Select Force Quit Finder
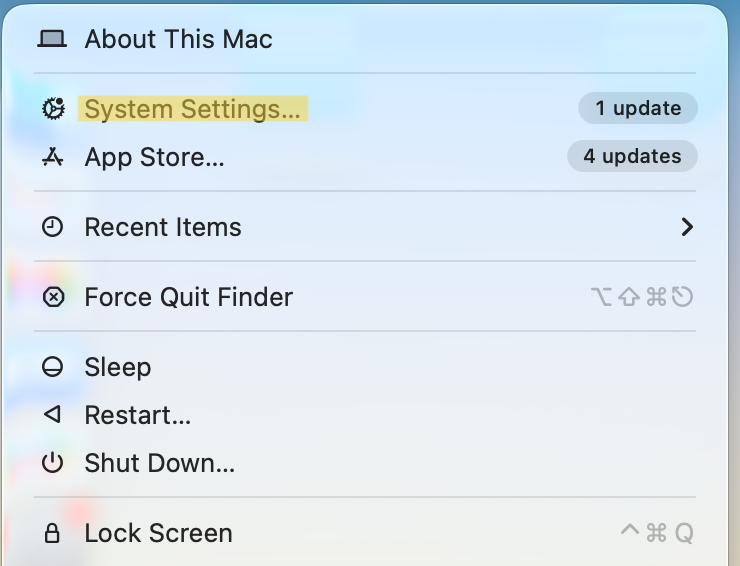 click(188, 297)
